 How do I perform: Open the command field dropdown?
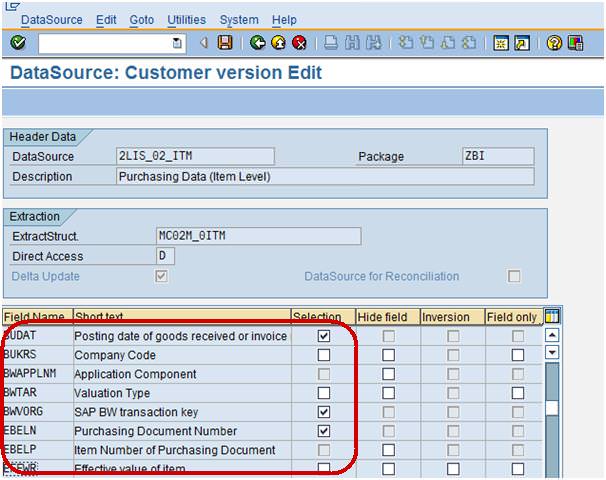tap(178, 43)
